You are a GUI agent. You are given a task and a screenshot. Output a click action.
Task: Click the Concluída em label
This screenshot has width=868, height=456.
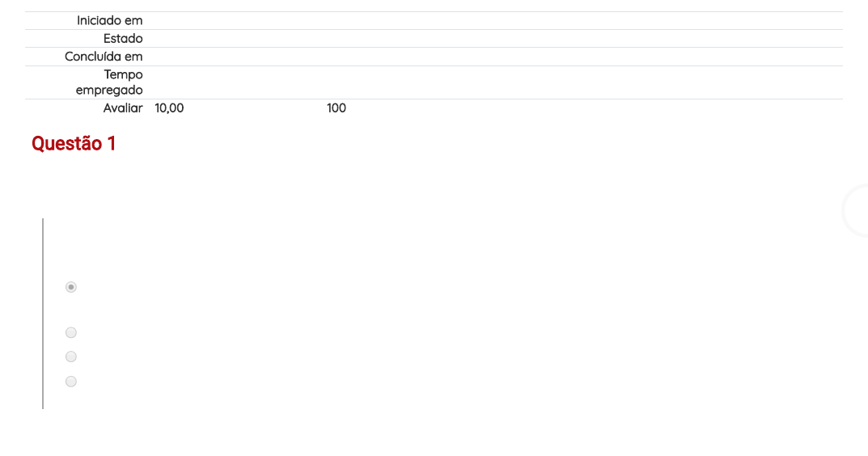pyautogui.click(x=104, y=57)
